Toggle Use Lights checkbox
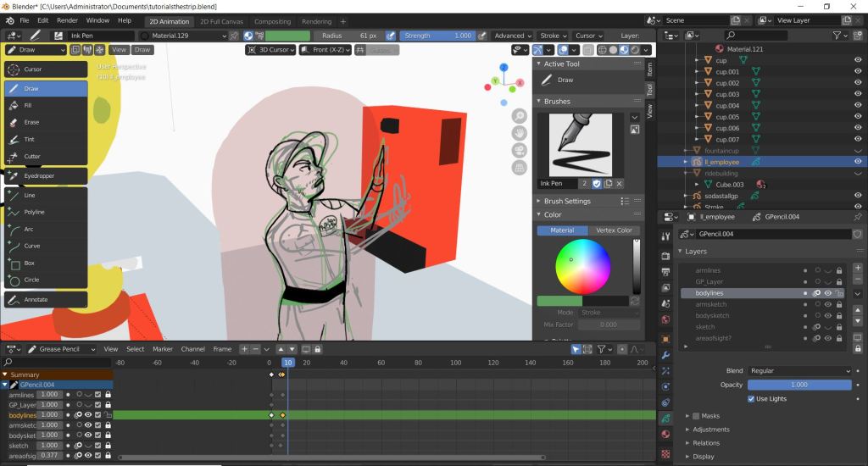The width and height of the screenshot is (868, 466). [752, 399]
